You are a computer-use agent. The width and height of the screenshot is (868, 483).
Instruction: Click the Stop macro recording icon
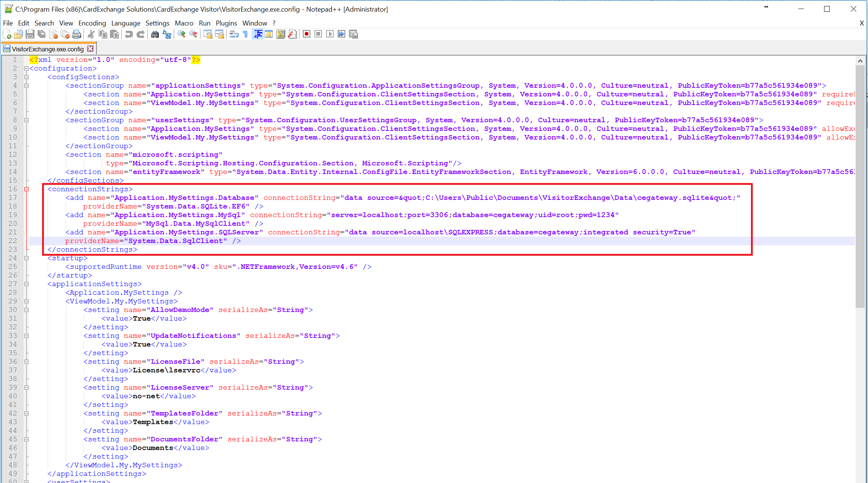(x=318, y=34)
